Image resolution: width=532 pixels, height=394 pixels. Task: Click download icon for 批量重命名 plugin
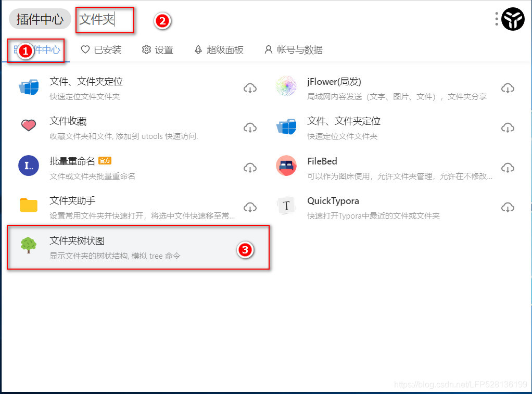point(250,168)
